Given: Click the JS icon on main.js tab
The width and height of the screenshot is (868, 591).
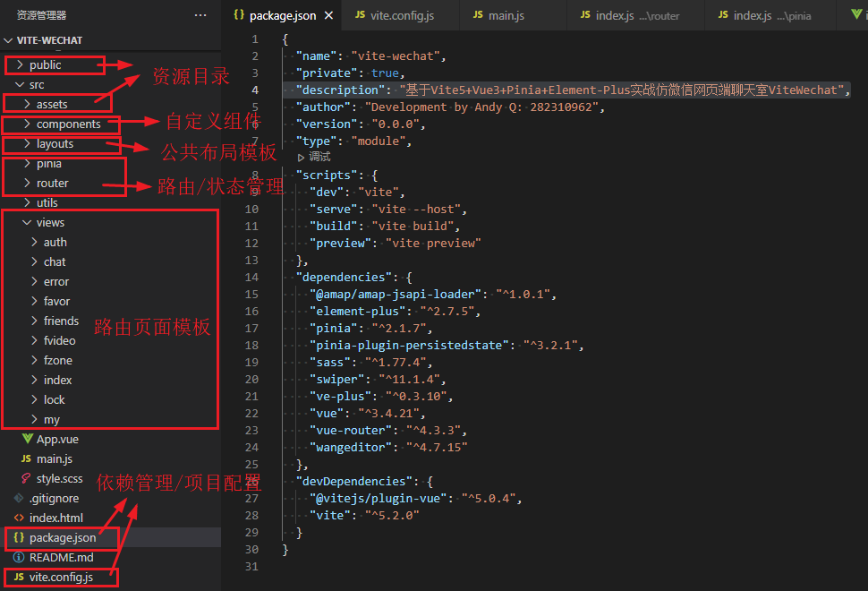Looking at the screenshot, I should (478, 15).
